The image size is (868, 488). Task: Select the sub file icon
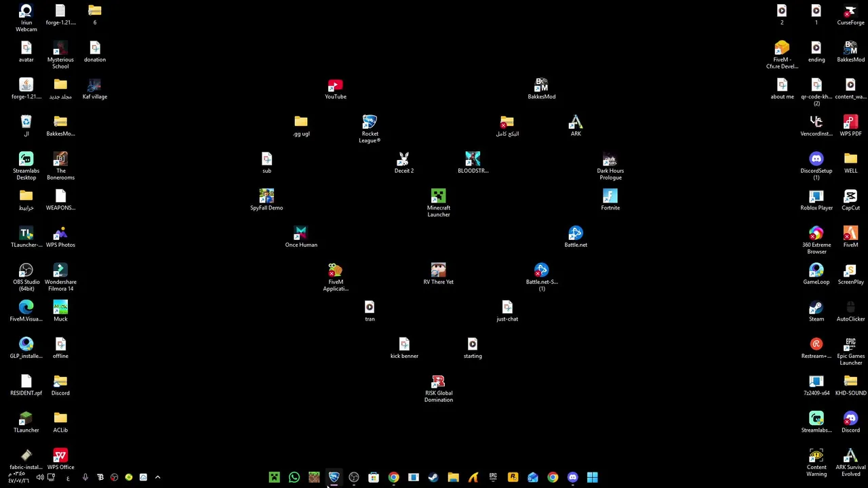tap(267, 163)
